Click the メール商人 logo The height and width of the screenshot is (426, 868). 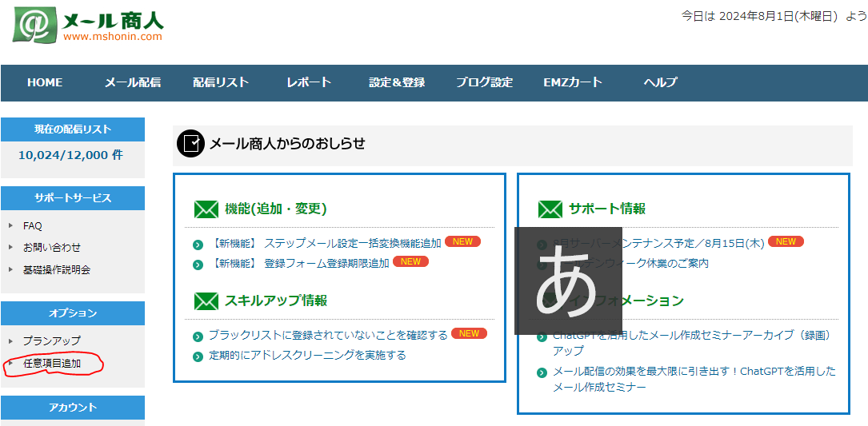[x=89, y=24]
